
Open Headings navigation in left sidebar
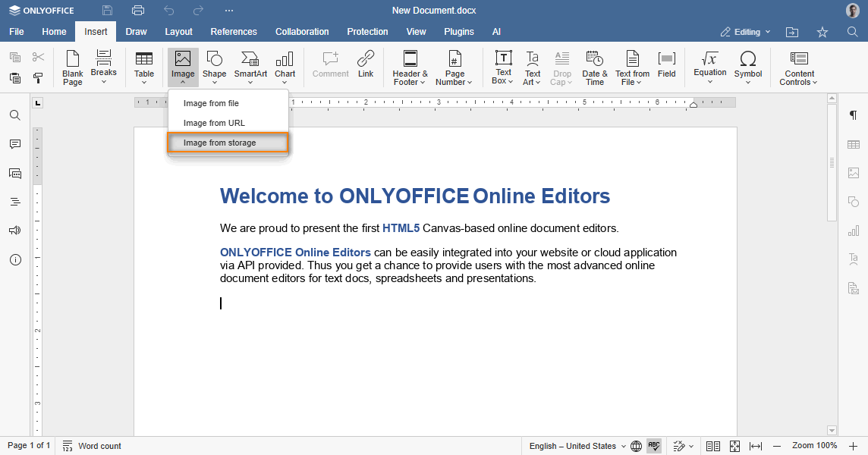click(15, 202)
